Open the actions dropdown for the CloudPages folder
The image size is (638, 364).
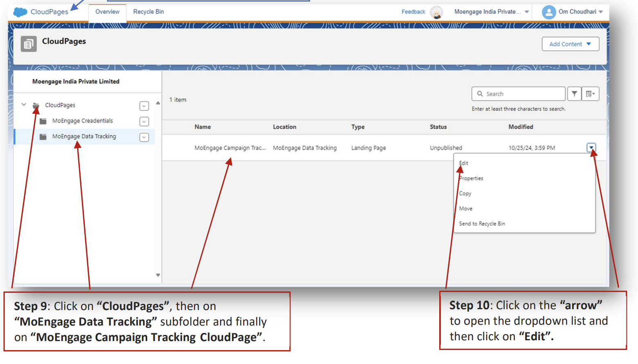[144, 106]
